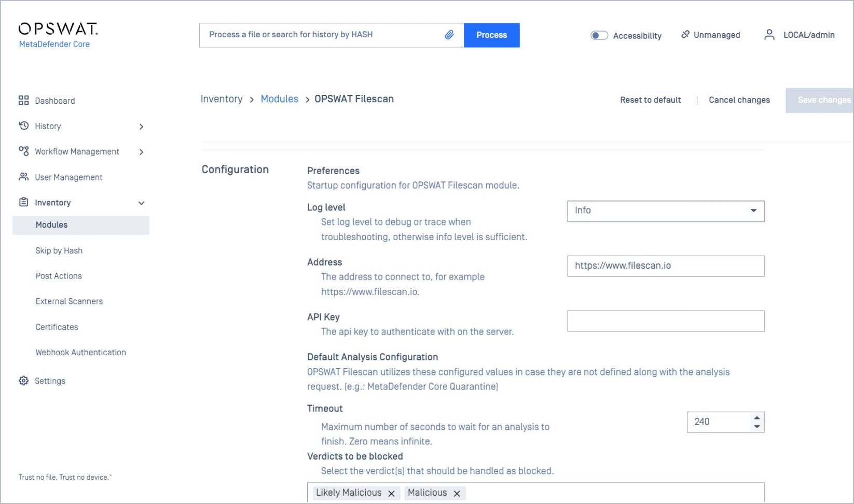Expand the History submenu chevron
This screenshot has width=854, height=504.
[x=141, y=127]
